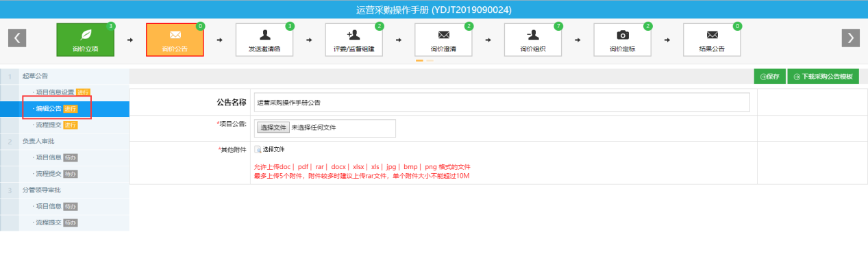The width and height of the screenshot is (868, 269).
Task: Download template via 下载采购公告模板
Action: tap(823, 77)
